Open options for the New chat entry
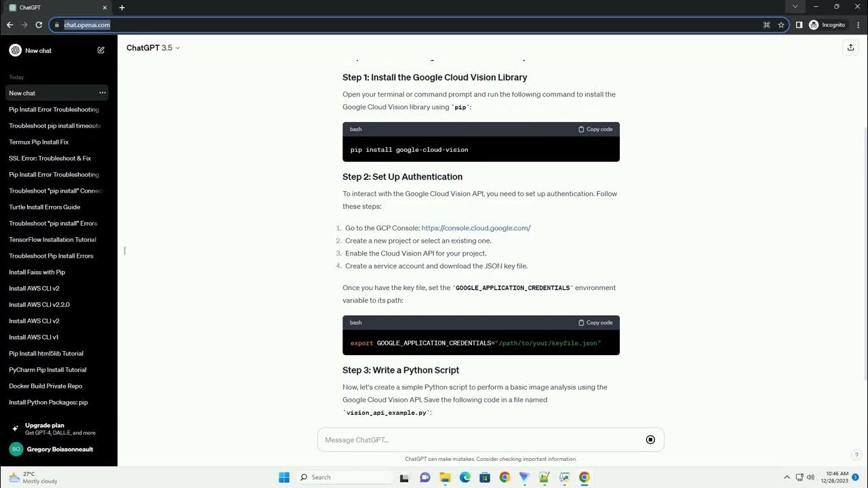The width and height of the screenshot is (868, 488). (x=102, y=93)
